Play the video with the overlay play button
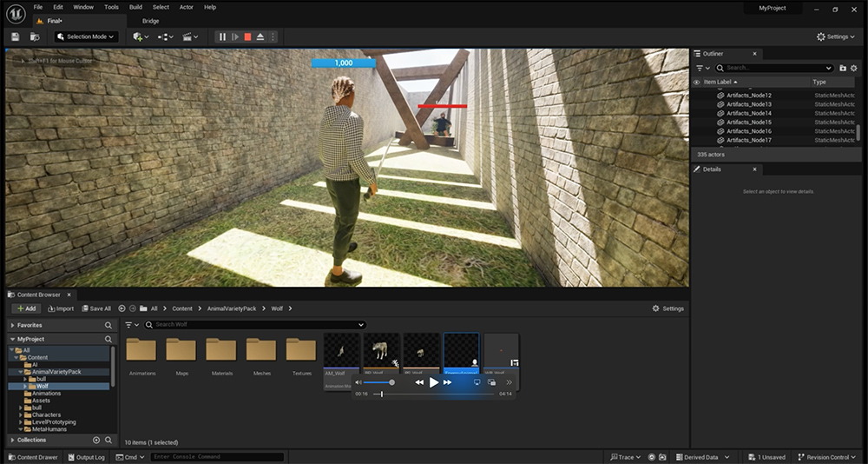 tap(434, 382)
